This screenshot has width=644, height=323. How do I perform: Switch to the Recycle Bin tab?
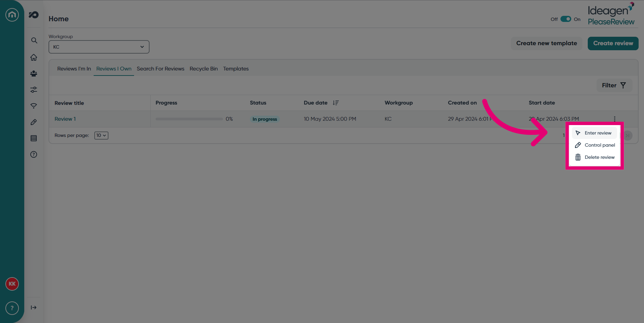tap(204, 69)
